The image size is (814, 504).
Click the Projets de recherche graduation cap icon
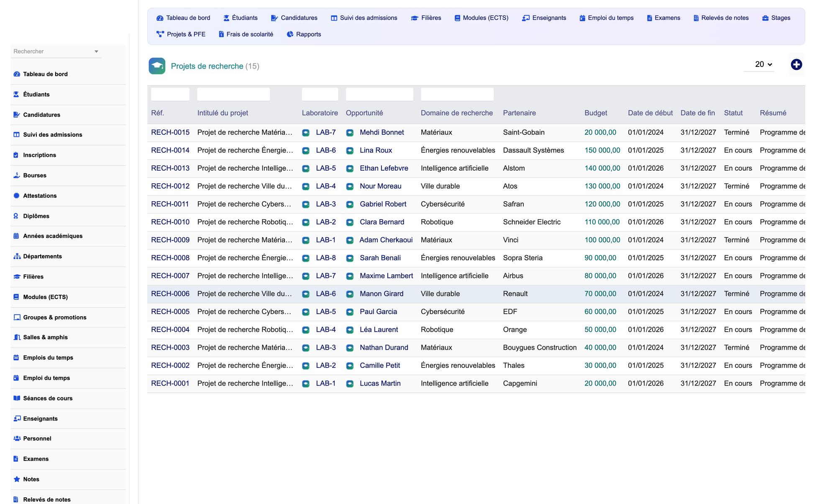coord(157,66)
